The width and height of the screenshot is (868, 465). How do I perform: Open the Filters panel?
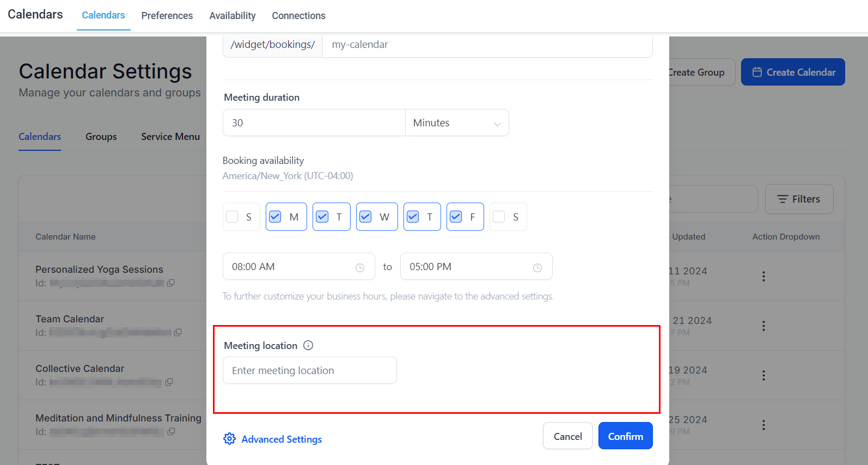[x=798, y=199]
